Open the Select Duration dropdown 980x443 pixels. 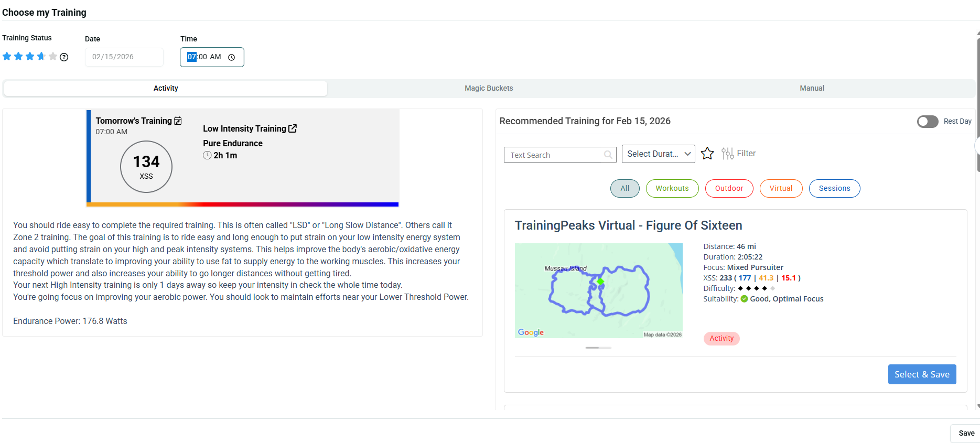click(658, 154)
